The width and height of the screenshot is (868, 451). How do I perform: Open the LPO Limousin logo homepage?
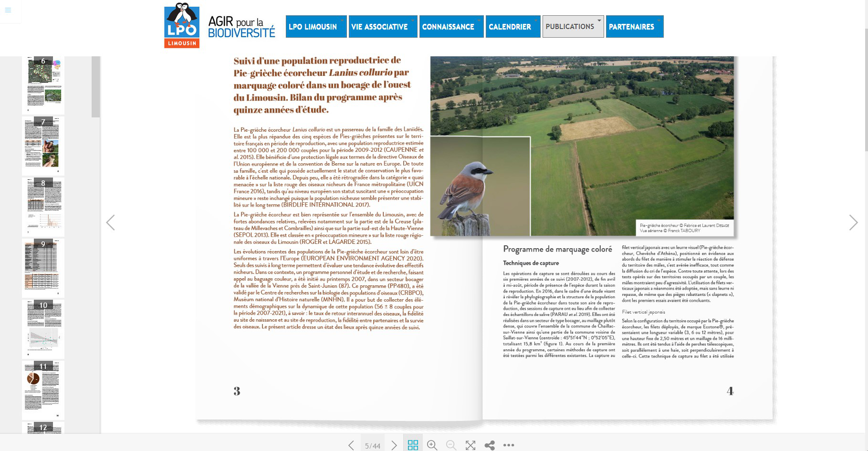tap(182, 25)
